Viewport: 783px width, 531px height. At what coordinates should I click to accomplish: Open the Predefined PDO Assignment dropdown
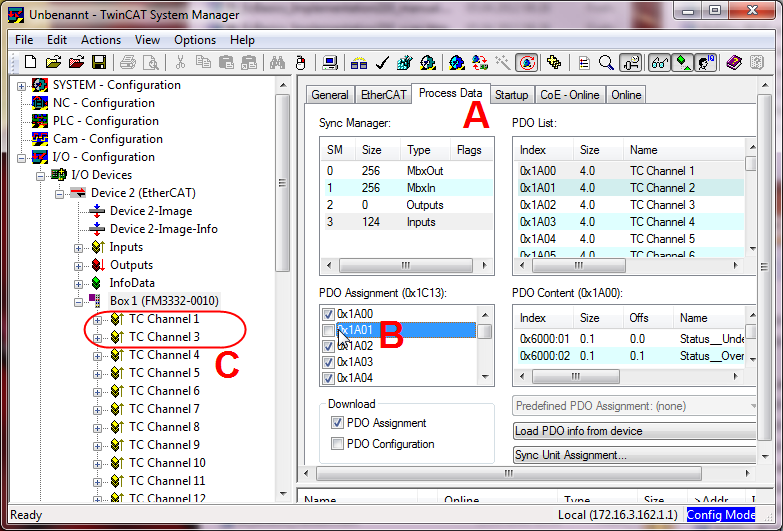click(634, 406)
